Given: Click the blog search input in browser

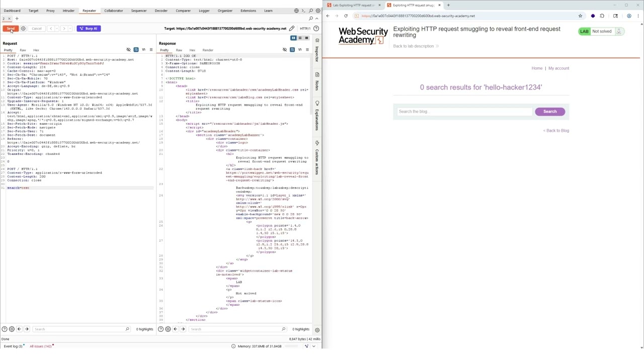Looking at the screenshot, I should click(x=464, y=112).
